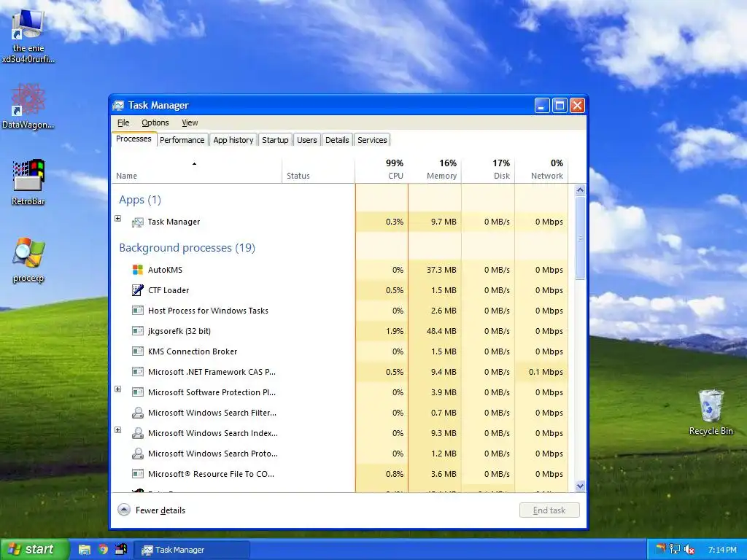Switch to the Users tab
Image resolution: width=747 pixels, height=560 pixels.
[307, 140]
